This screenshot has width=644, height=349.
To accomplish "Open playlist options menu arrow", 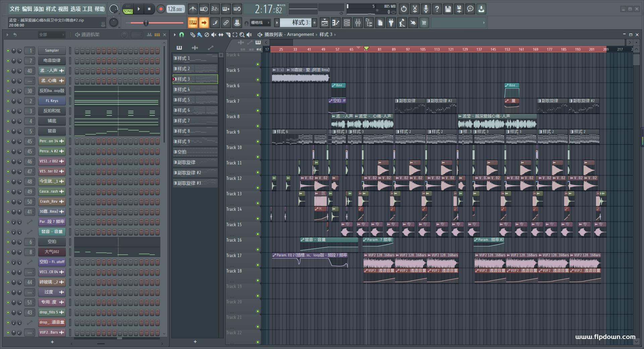I will point(175,35).
